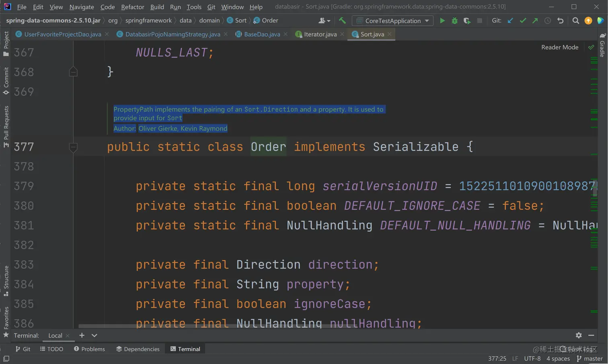Push commits with the green arrow icon

point(535,20)
